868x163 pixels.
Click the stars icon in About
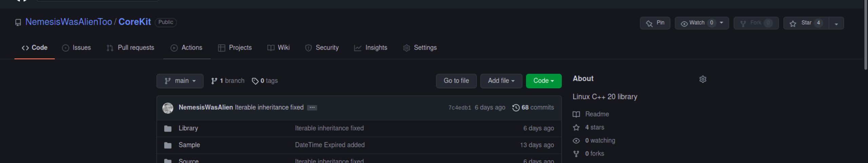click(576, 128)
